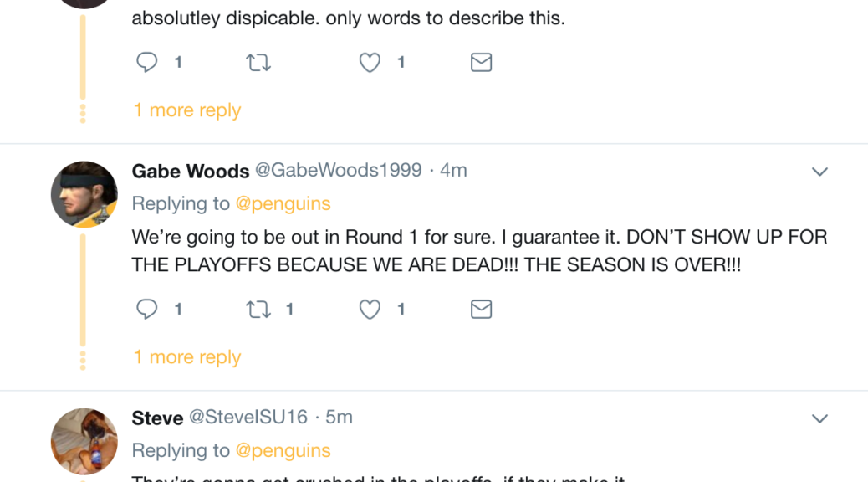The width and height of the screenshot is (868, 482).
Task: Open the @penguins link in Gabe Woods' reply
Action: [x=283, y=204]
